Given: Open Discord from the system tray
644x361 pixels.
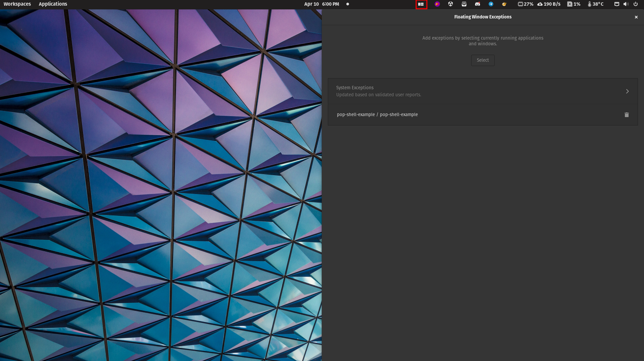Looking at the screenshot, I should coord(477,4).
